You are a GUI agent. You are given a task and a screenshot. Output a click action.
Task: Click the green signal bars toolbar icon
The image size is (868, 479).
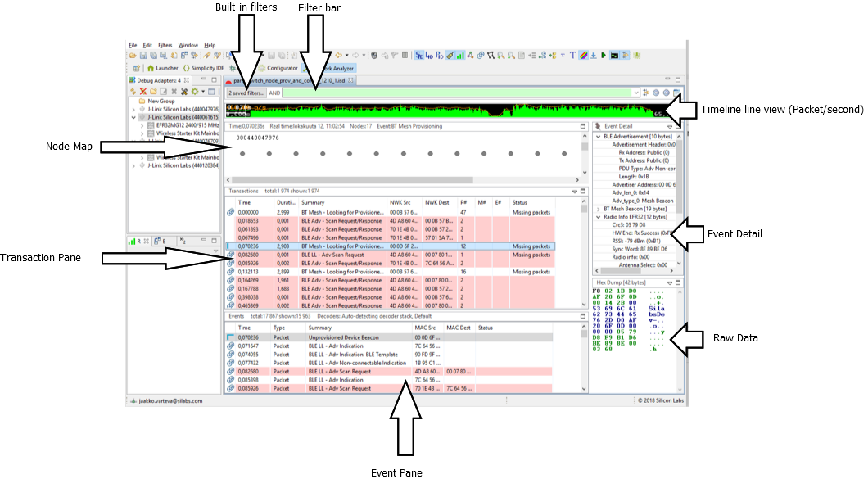click(x=460, y=56)
